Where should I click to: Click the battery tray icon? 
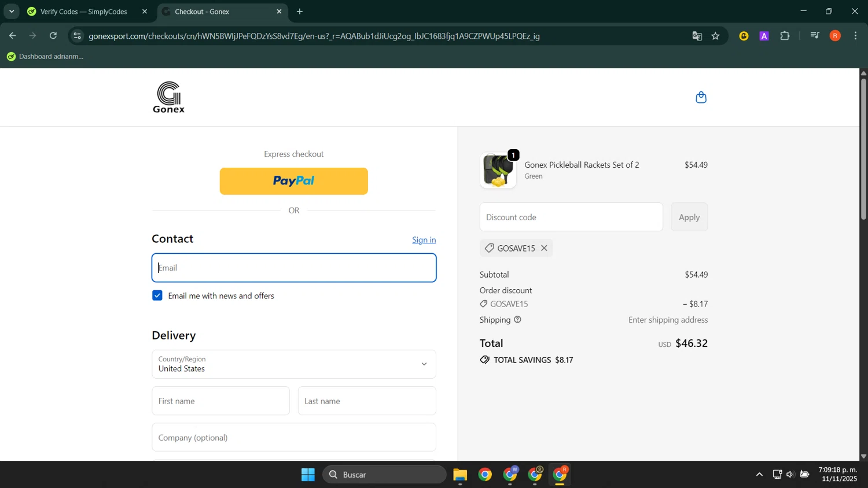click(x=805, y=475)
